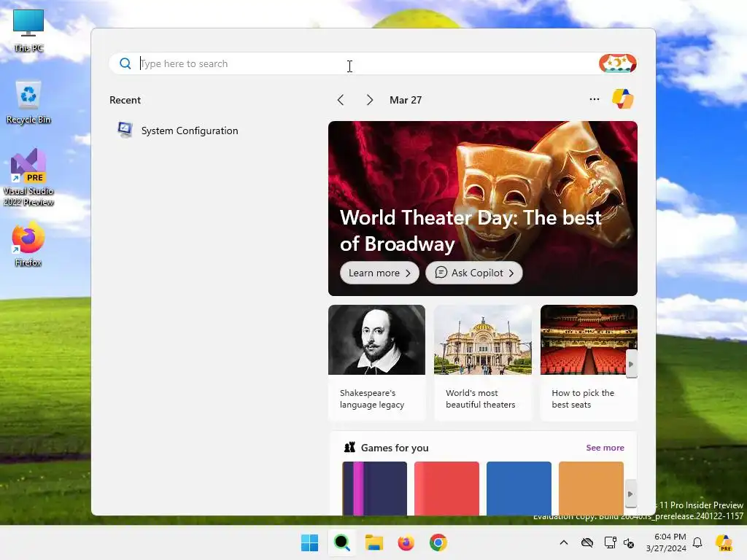Go to previous day's highlights

coord(341,100)
